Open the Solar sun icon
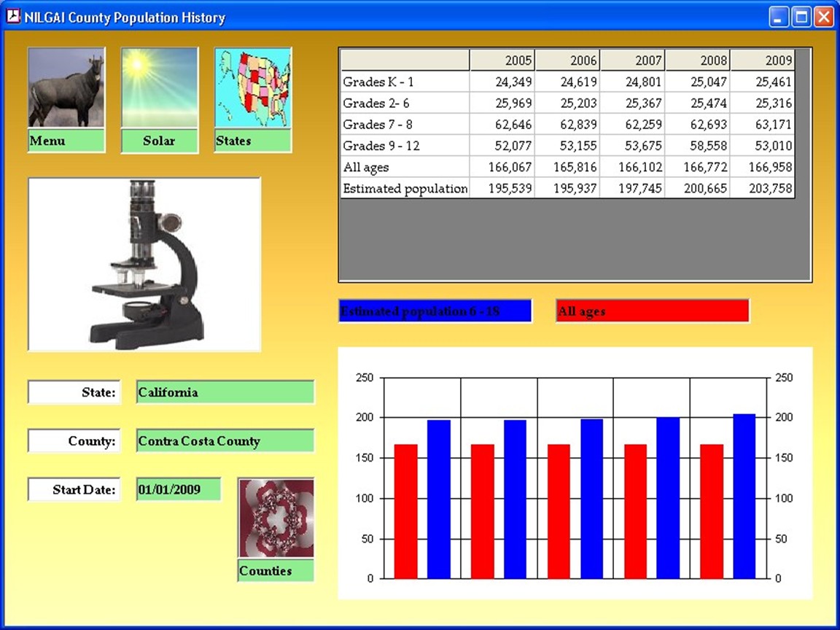Viewport: 840px width, 630px height. coord(159,88)
